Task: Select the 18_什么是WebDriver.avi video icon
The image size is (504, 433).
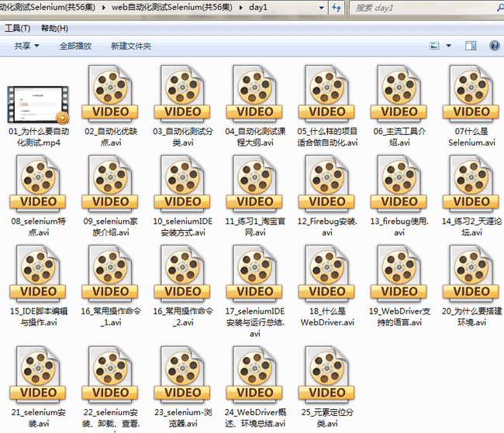Action: click(x=327, y=274)
